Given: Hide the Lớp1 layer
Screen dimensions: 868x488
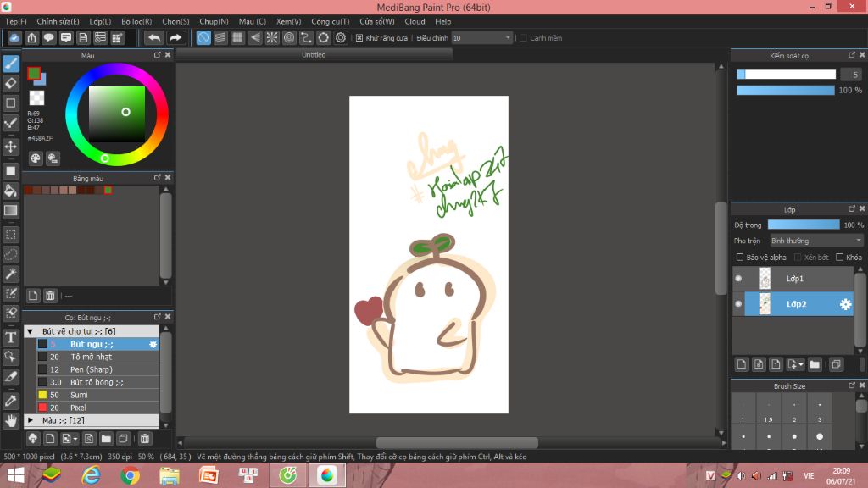Looking at the screenshot, I should pyautogui.click(x=738, y=279).
